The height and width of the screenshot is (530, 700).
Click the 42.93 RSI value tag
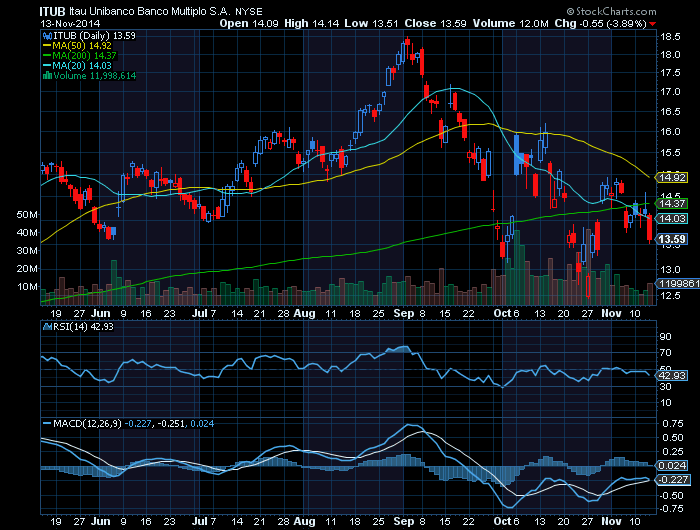coord(672,376)
